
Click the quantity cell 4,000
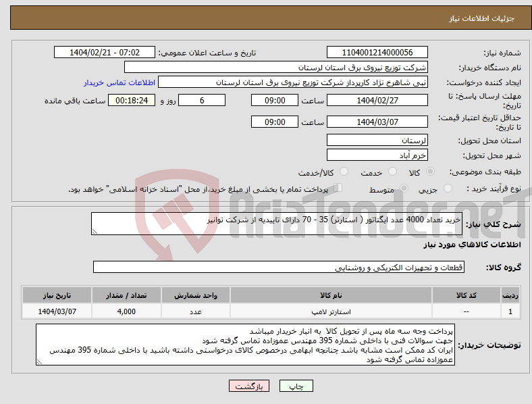point(126,311)
